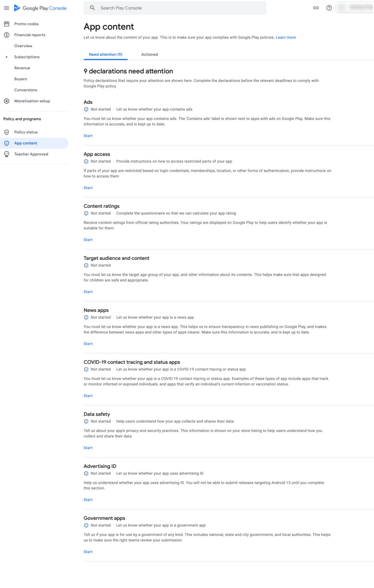
Task: Click the Google Play Console logo
Action: [x=40, y=8]
